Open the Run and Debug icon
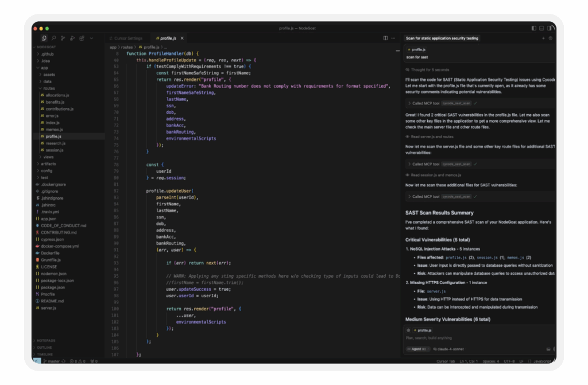Viewport: 588px width, 385px height. tap(72, 38)
